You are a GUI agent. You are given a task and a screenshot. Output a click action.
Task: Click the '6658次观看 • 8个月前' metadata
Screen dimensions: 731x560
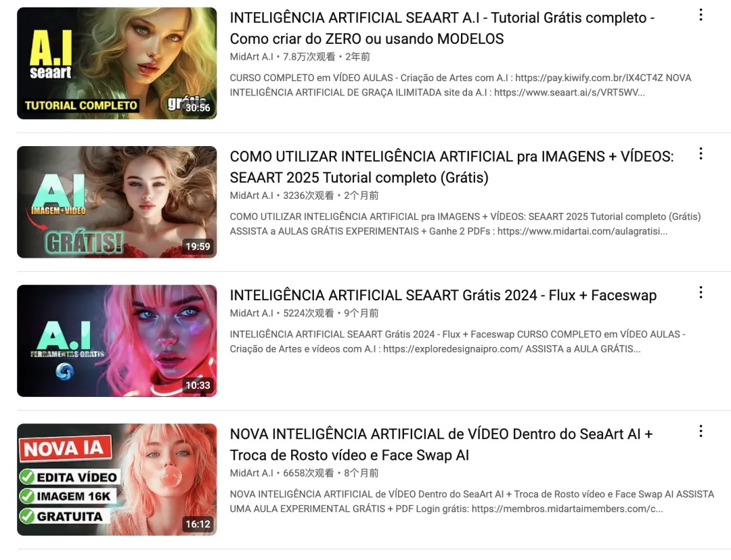click(330, 473)
